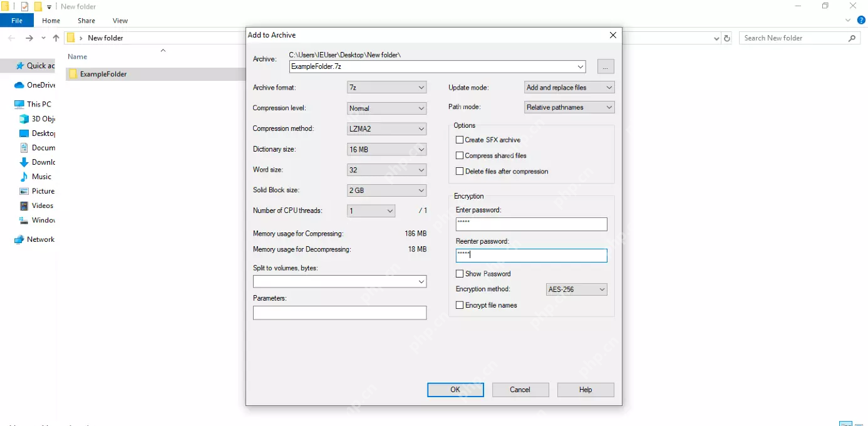The height and width of the screenshot is (426, 868).
Task: Click the Reenter password field
Action: (532, 256)
